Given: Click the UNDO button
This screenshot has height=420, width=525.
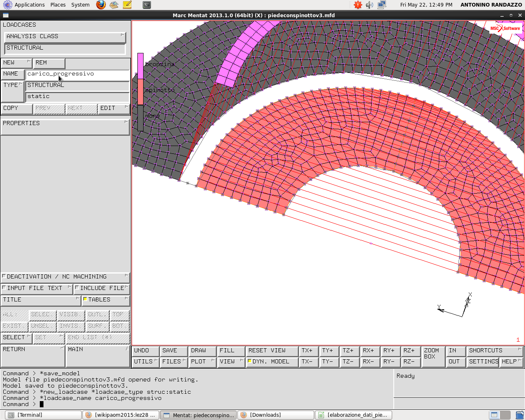Looking at the screenshot, I should click(146, 351).
